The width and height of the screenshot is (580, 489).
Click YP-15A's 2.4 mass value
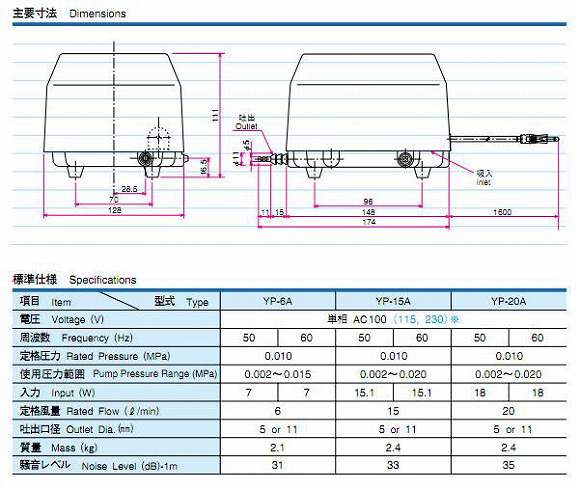pos(393,448)
